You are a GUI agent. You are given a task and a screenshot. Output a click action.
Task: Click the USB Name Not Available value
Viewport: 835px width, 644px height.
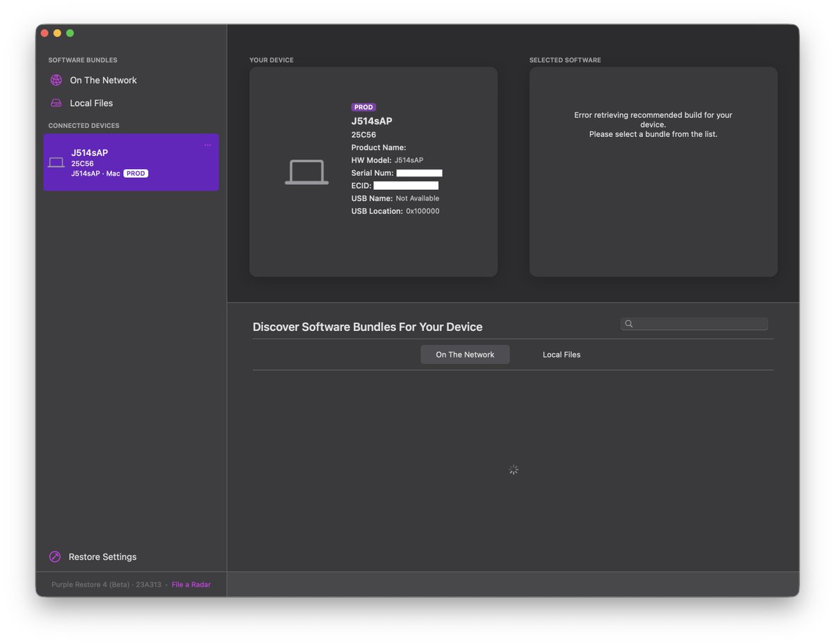coord(417,198)
